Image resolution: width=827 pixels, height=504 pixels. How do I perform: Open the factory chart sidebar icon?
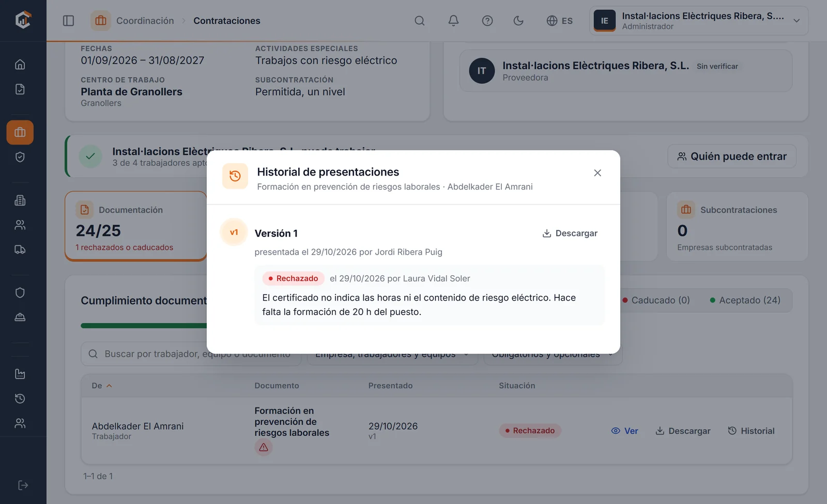pos(20,374)
